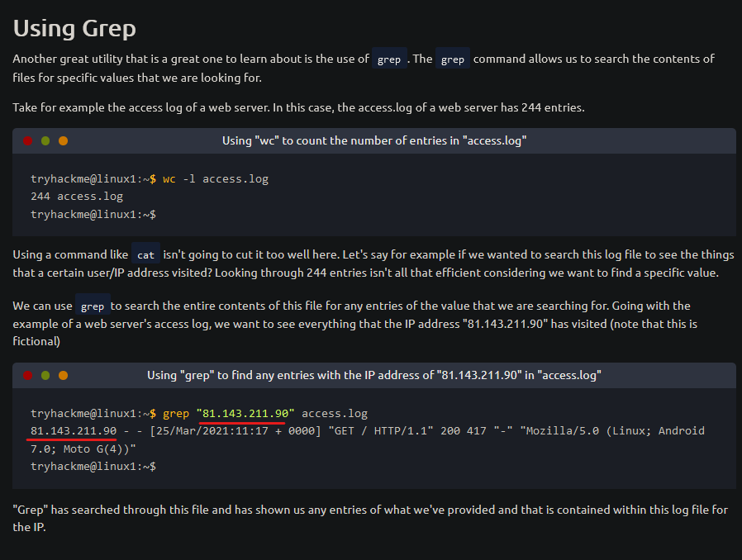The width and height of the screenshot is (742, 560).
Task: Click the 'Using Grep' heading
Action: tap(74, 29)
